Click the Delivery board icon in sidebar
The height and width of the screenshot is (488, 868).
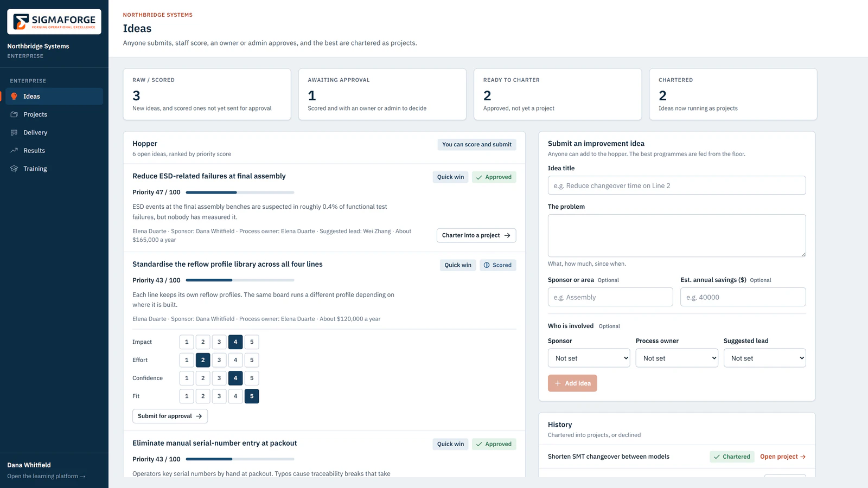pyautogui.click(x=14, y=132)
